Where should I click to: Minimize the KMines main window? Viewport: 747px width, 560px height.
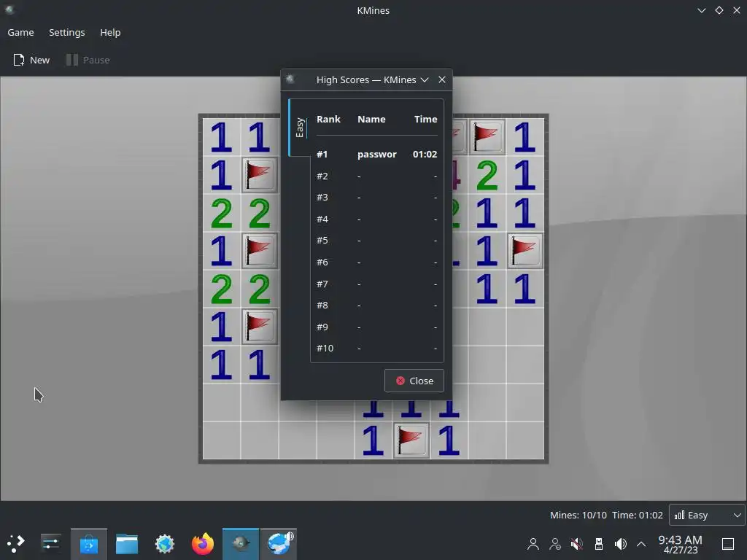pyautogui.click(x=701, y=10)
